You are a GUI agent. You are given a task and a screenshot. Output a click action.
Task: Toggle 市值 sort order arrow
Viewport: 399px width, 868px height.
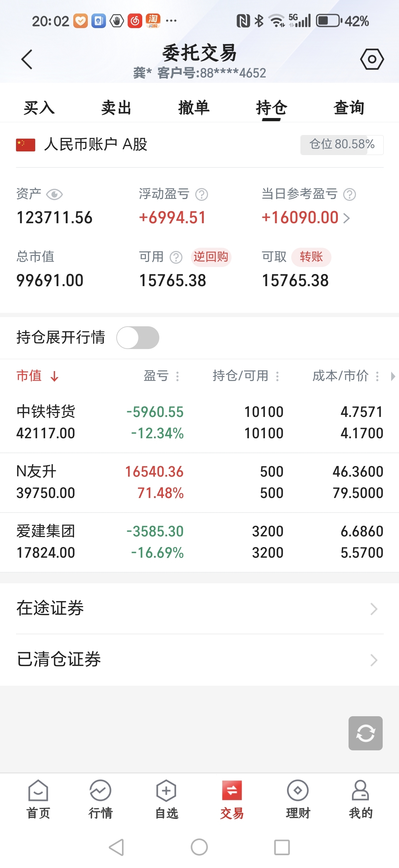54,376
